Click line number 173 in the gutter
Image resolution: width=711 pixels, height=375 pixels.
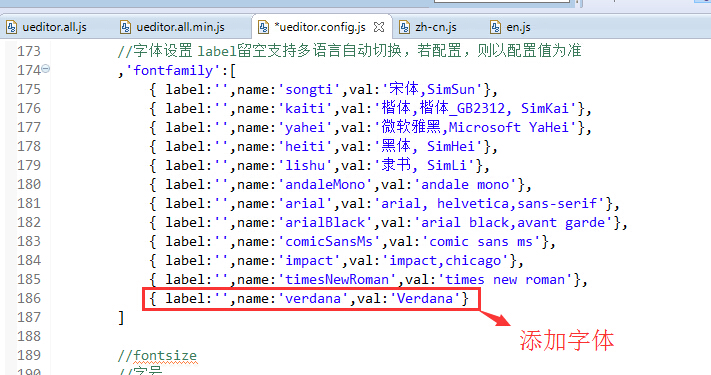click(29, 51)
